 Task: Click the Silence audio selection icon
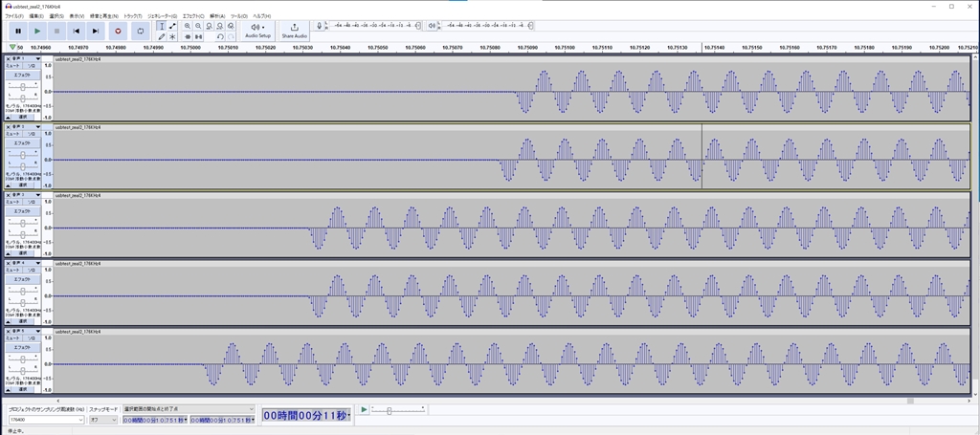[198, 36]
